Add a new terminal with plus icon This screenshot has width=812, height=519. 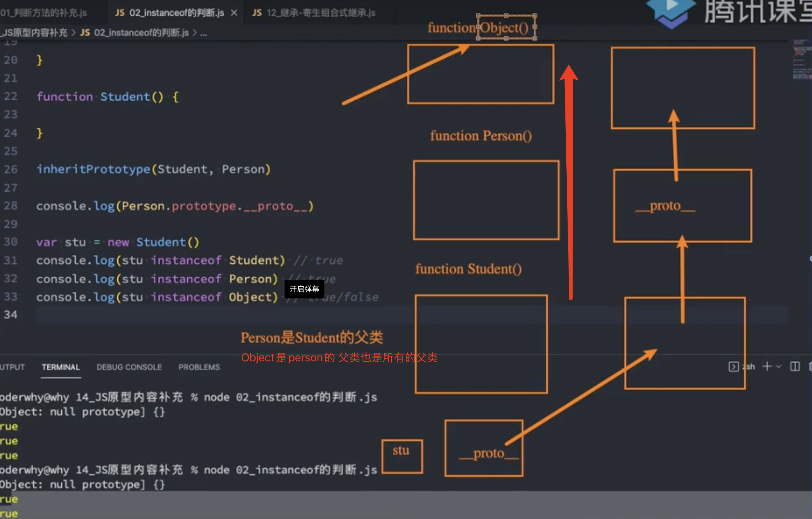pyautogui.click(x=767, y=366)
